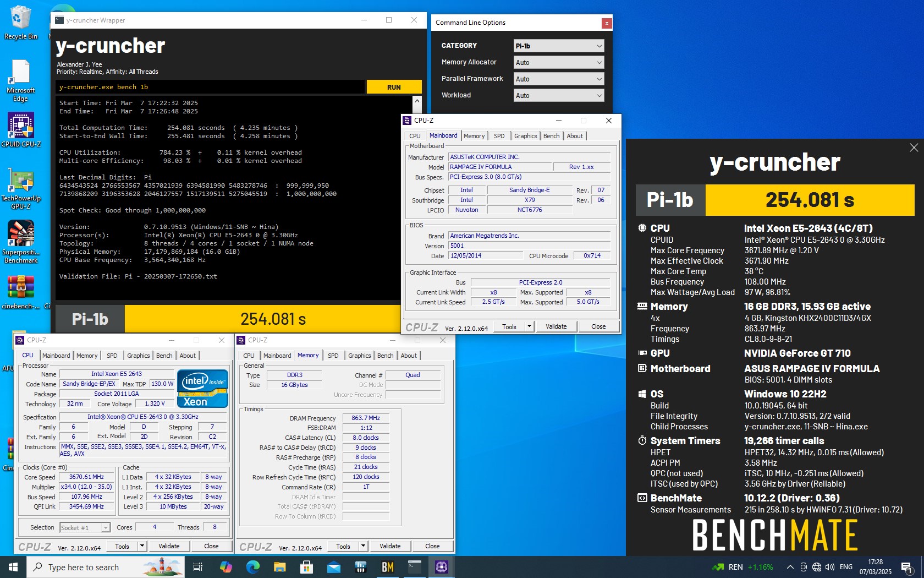924x578 pixels.
Task: Open the CATEGORY dropdown showing Pi-1b
Action: (559, 46)
